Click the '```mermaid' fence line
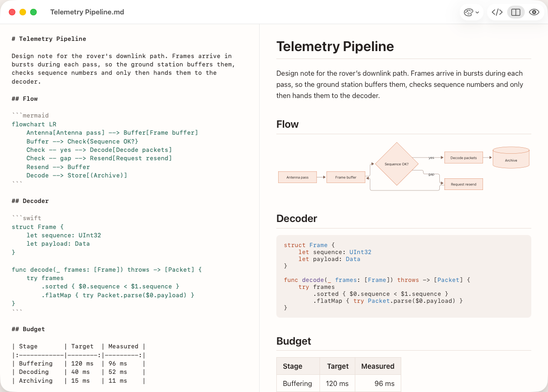Image resolution: width=548 pixels, height=392 pixels. pos(30,116)
